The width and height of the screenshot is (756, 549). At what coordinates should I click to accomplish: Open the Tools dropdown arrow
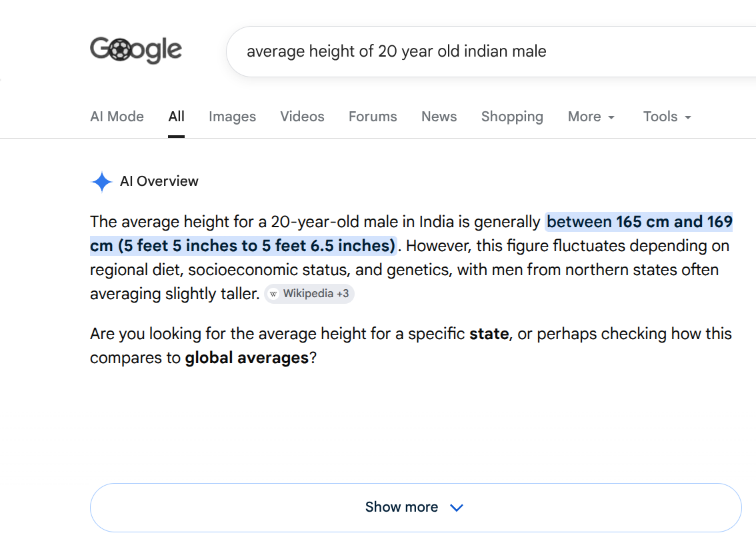[x=688, y=117]
